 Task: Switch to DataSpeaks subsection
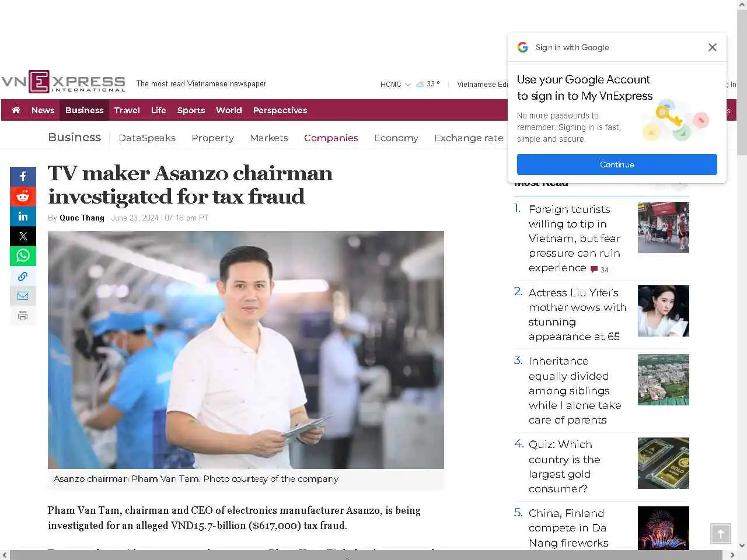tap(147, 138)
